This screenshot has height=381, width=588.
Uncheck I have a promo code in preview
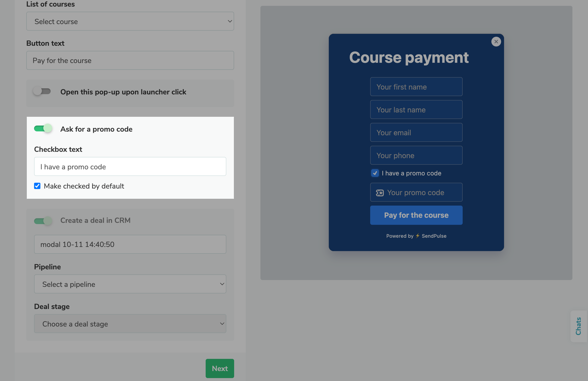[375, 173]
